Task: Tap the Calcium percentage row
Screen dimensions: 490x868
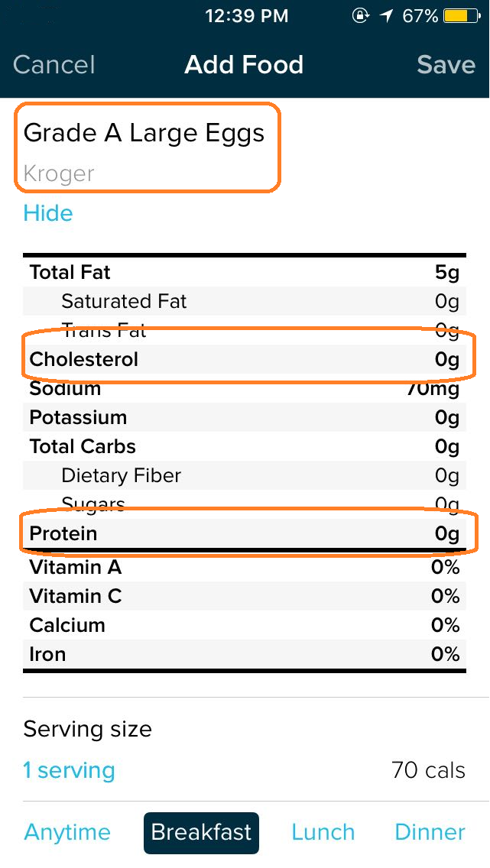Action: click(x=245, y=625)
